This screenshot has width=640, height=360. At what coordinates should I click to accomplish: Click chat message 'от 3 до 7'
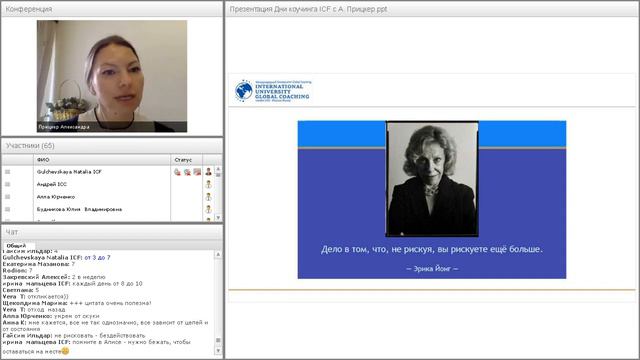(97, 258)
